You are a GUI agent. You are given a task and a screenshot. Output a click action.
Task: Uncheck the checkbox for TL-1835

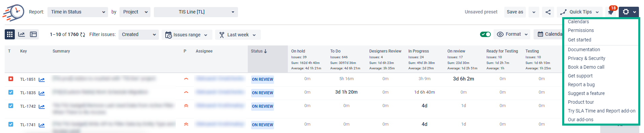[11, 92]
